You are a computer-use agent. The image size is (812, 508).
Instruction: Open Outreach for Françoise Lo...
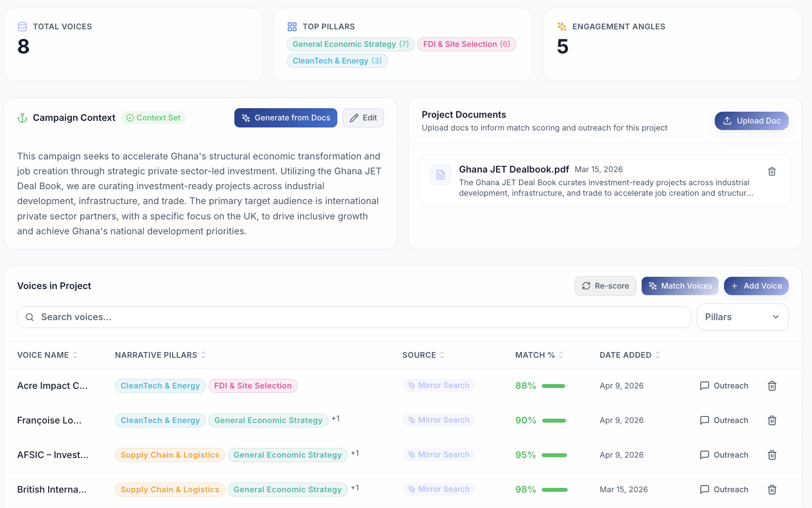click(x=724, y=420)
